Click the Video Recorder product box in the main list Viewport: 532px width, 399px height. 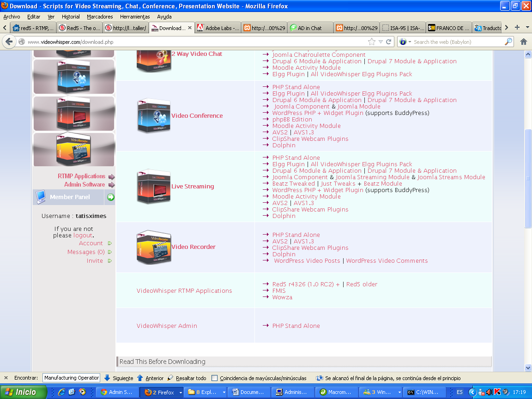point(154,247)
